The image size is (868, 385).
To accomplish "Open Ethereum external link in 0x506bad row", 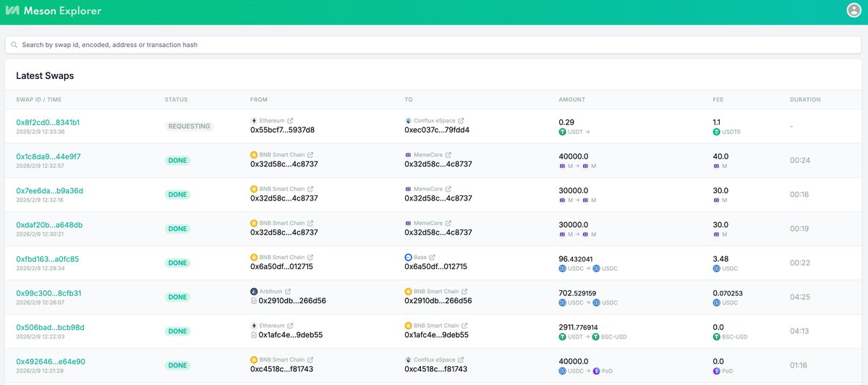I will (x=290, y=326).
